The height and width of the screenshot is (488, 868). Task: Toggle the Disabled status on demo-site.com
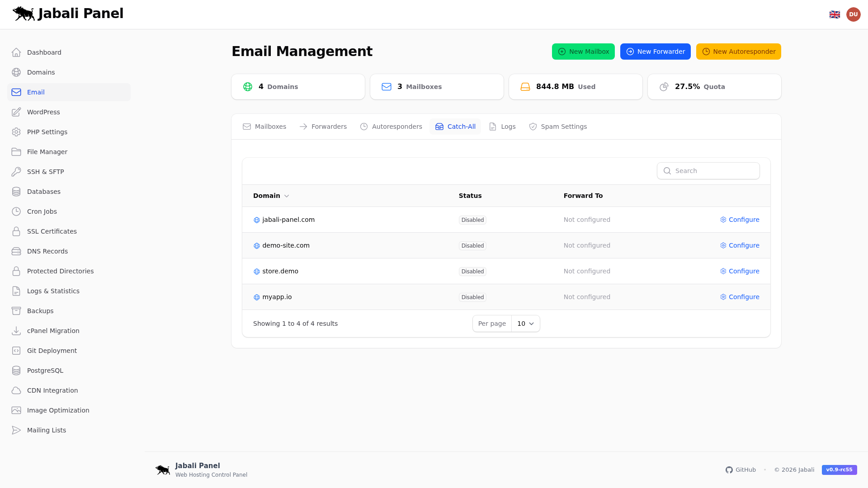[x=472, y=245]
